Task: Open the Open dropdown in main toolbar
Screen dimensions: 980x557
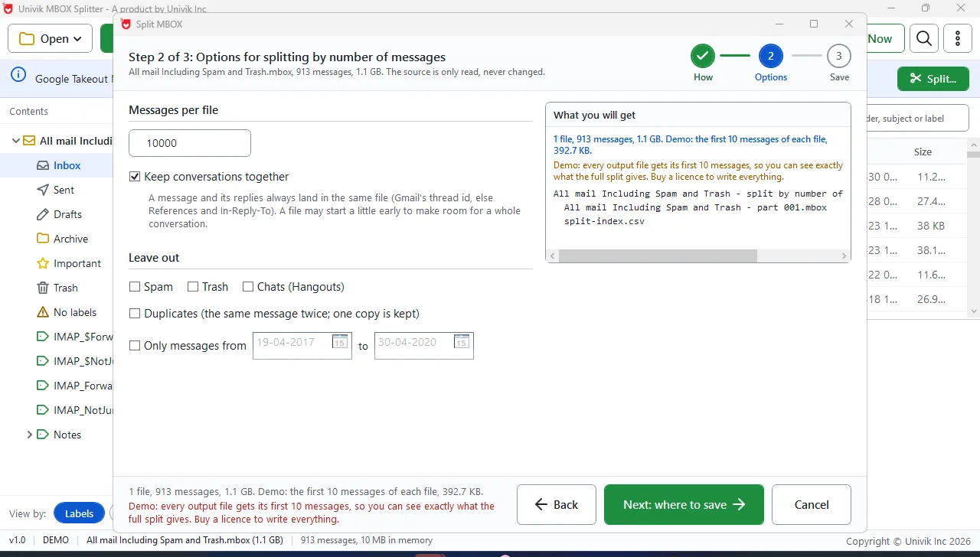Action: pos(50,38)
